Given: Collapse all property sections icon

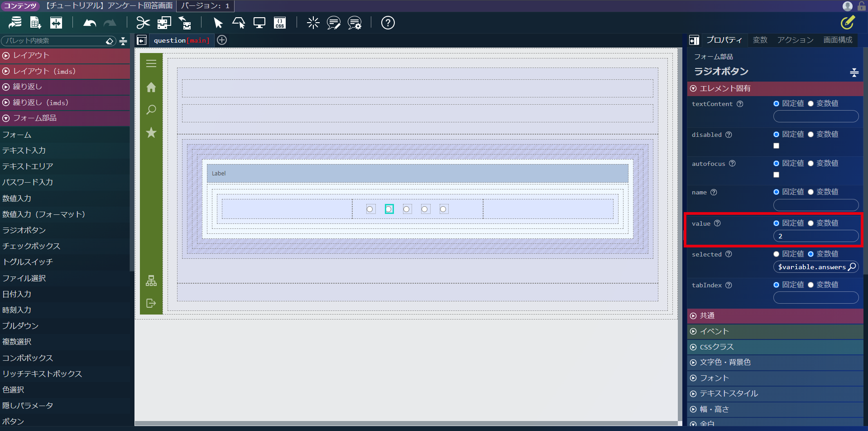Looking at the screenshot, I should click(x=854, y=72).
